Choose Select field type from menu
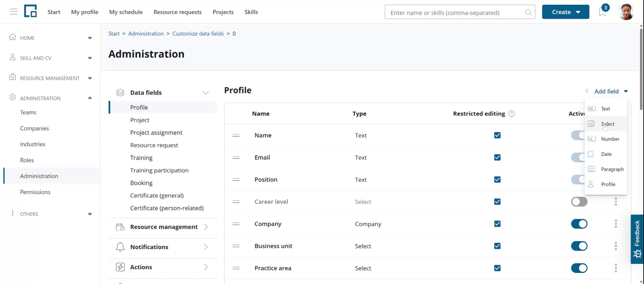Screen dimensions: 644x284 [606, 124]
